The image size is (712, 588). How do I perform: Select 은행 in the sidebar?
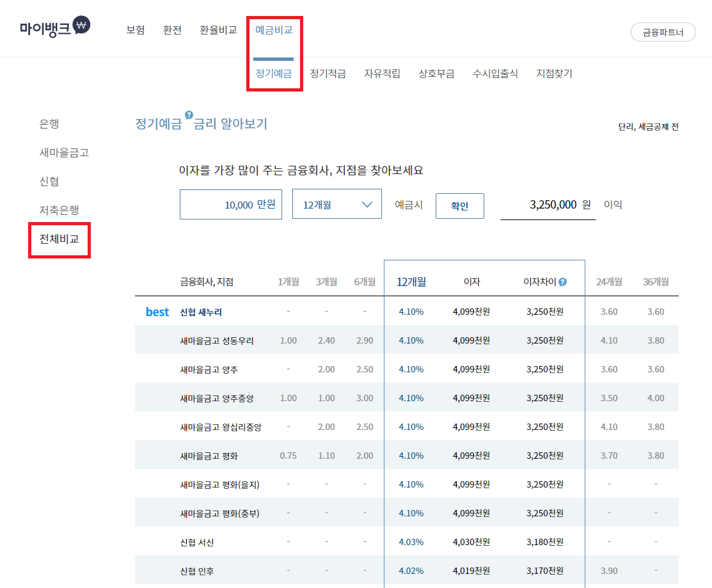coord(49,123)
